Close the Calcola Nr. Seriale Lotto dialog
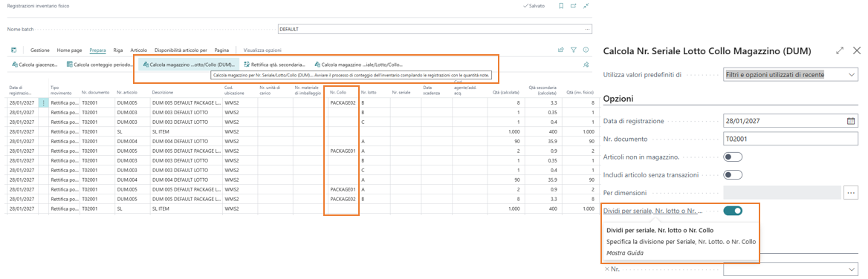 click(x=857, y=50)
